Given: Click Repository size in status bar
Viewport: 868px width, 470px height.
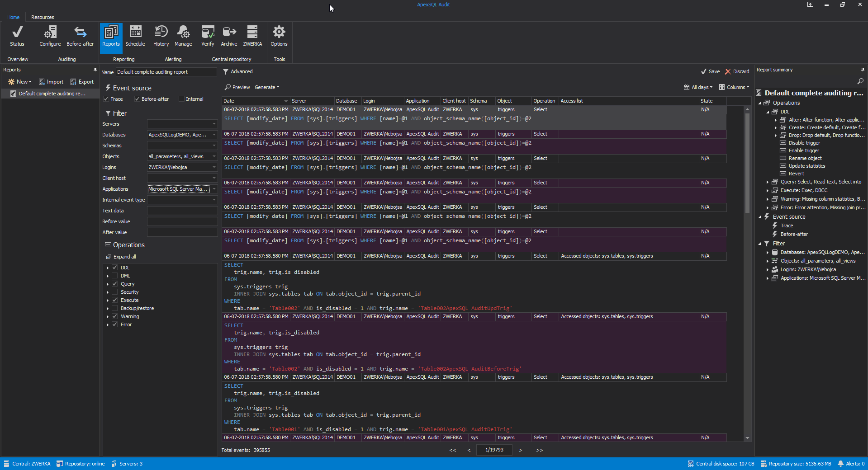Looking at the screenshot, I should (796, 464).
